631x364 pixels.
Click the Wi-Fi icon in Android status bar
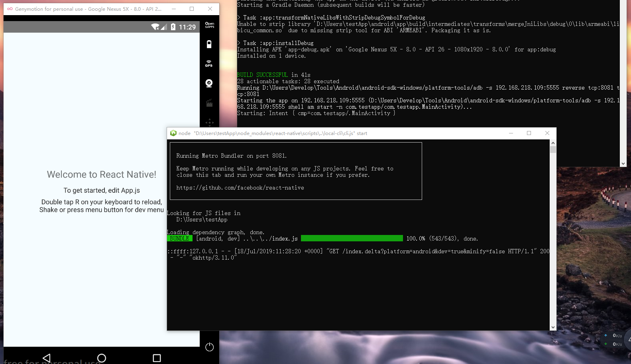(x=155, y=27)
